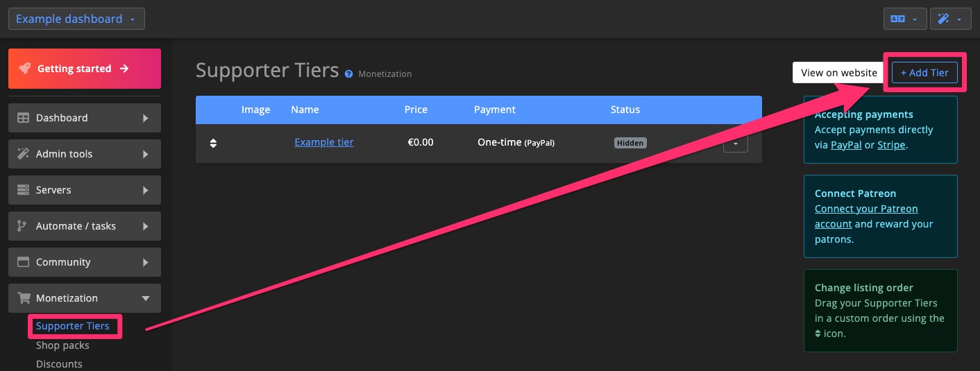
Task: Click the Monetization cart icon in sidebar
Action: pos(24,298)
